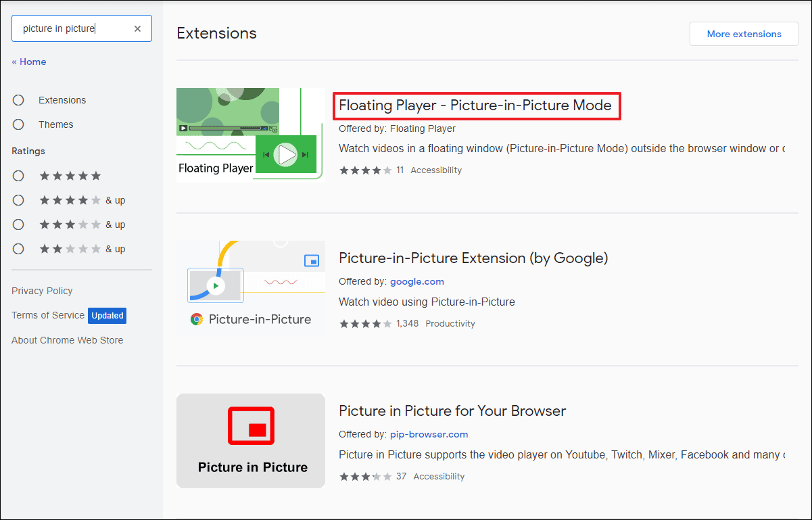Follow the pip-browser.com publisher link
This screenshot has width=812, height=520.
click(x=429, y=434)
